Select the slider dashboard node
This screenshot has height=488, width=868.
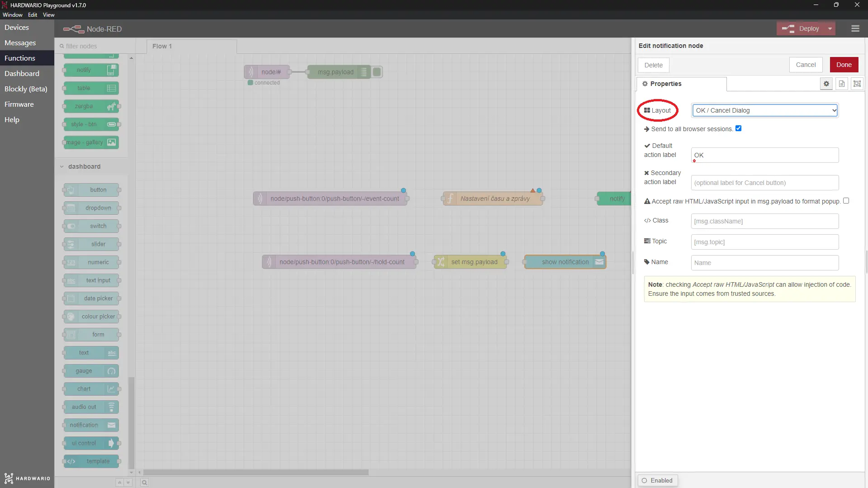91,244
